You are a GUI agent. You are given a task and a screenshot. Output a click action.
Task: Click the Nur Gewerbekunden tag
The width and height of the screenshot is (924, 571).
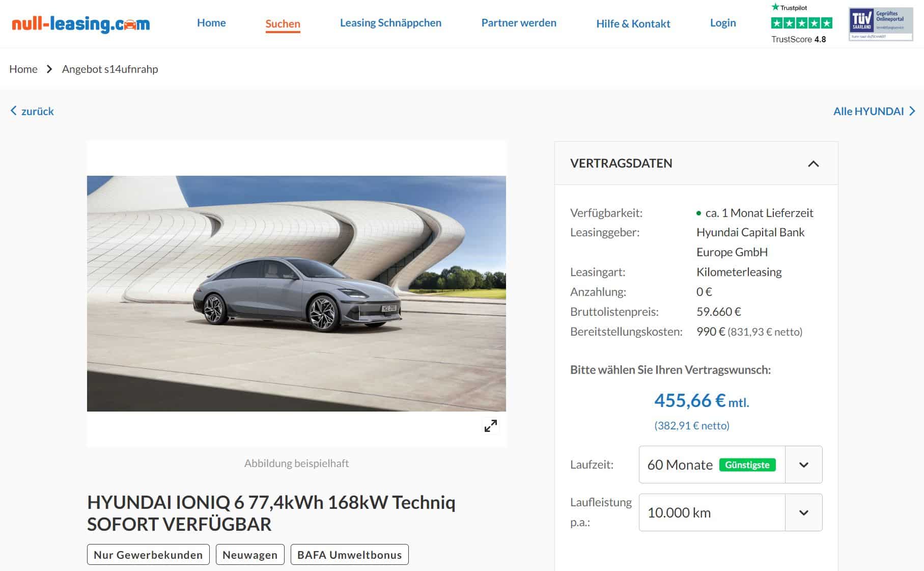point(148,555)
